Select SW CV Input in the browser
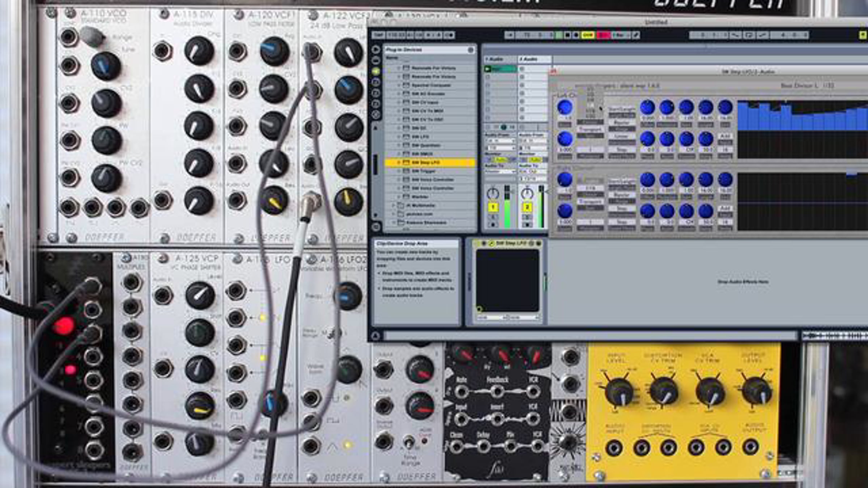This screenshot has width=868, height=488. (x=430, y=102)
